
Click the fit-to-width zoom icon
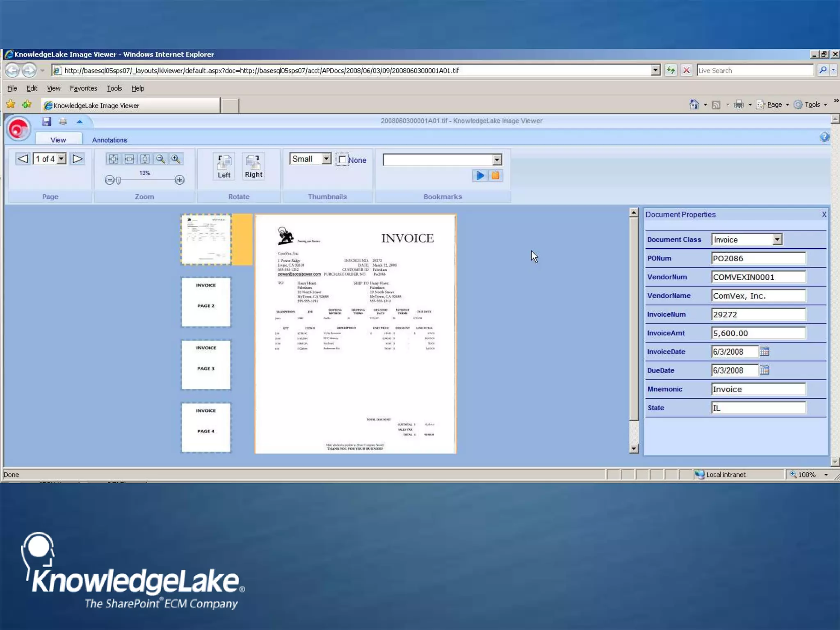[129, 159]
